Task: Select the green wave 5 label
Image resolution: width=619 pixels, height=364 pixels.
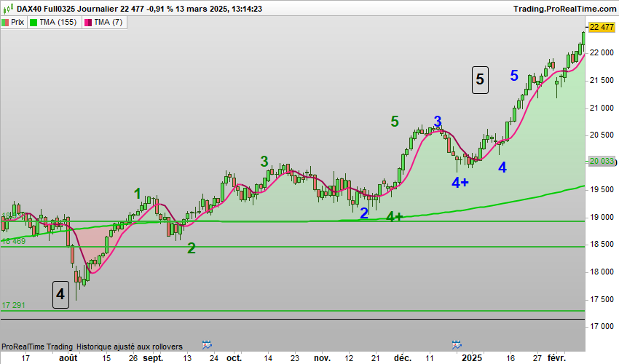Action: pyautogui.click(x=395, y=122)
